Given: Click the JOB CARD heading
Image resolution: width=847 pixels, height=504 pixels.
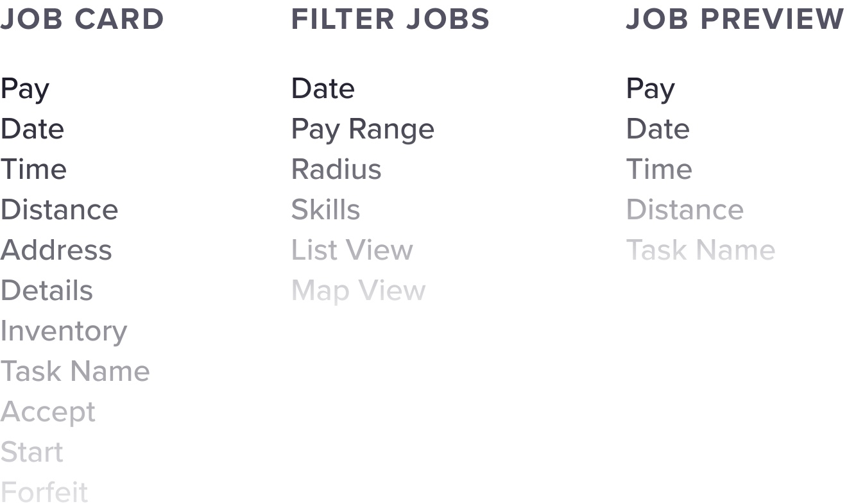Looking at the screenshot, I should [82, 19].
